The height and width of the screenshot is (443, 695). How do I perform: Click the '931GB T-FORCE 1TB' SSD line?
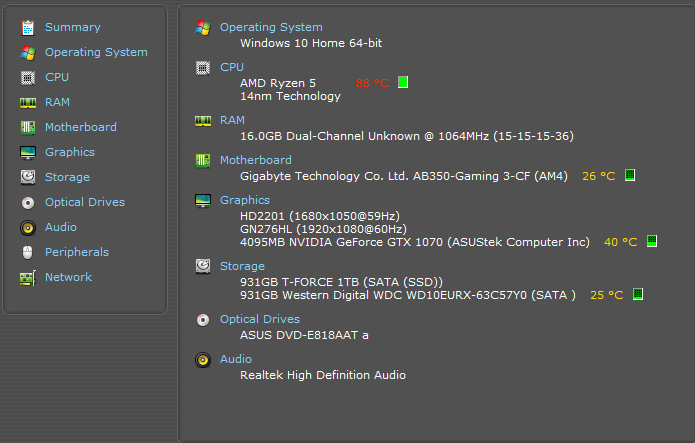click(341, 282)
